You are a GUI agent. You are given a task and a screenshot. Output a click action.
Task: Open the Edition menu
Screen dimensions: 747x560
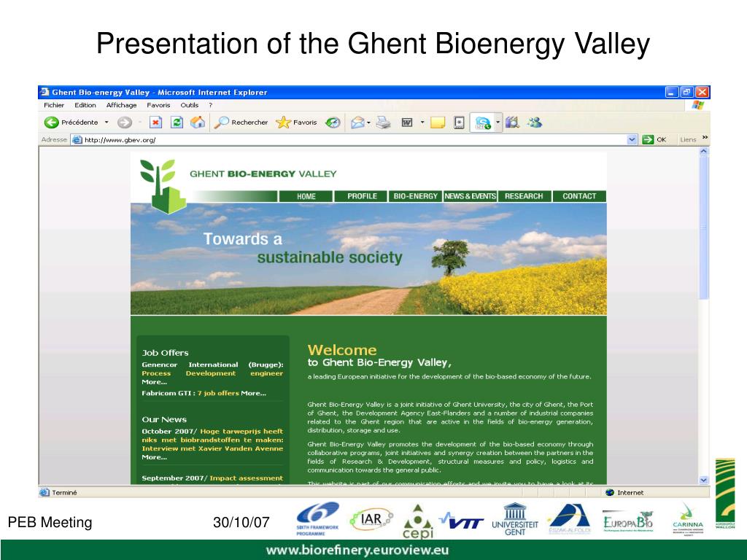click(85, 105)
